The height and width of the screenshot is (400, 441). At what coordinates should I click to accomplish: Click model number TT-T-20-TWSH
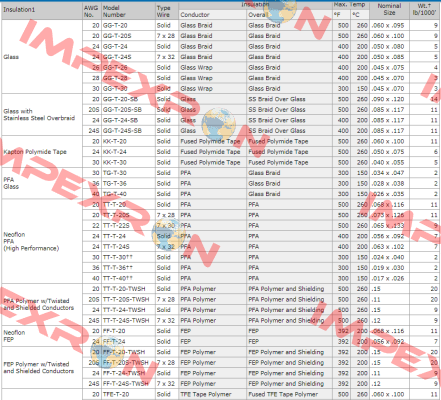(x=124, y=289)
